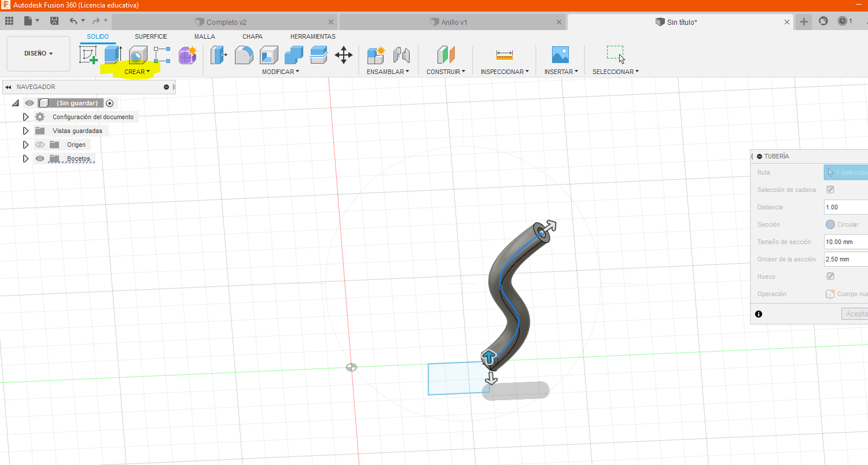The height and width of the screenshot is (465, 868).
Task: Switch to the MALLA ribbon tab
Action: (205, 36)
